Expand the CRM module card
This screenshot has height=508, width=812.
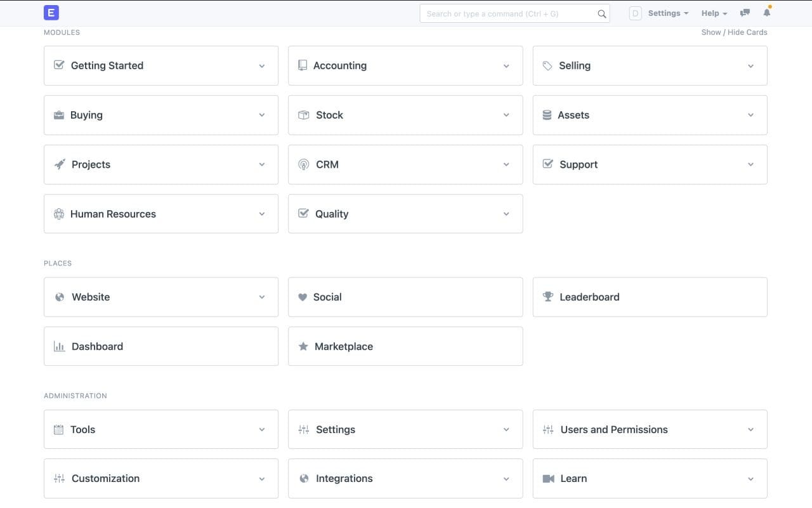click(x=506, y=164)
